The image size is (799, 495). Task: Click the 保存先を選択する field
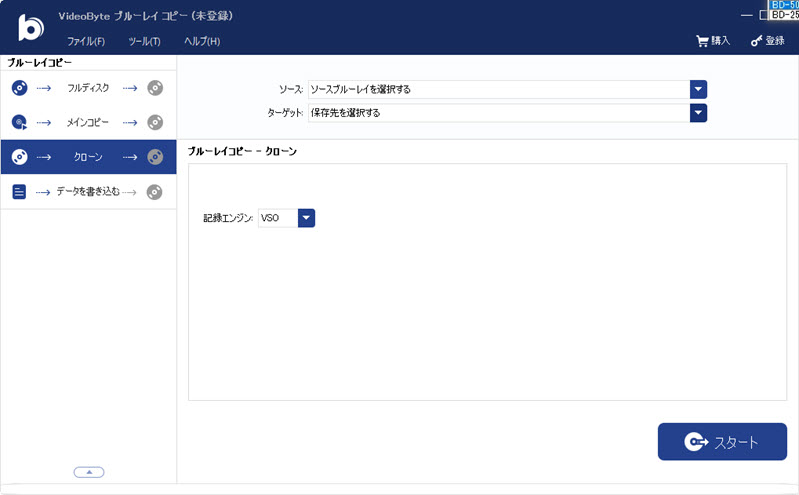click(499, 113)
